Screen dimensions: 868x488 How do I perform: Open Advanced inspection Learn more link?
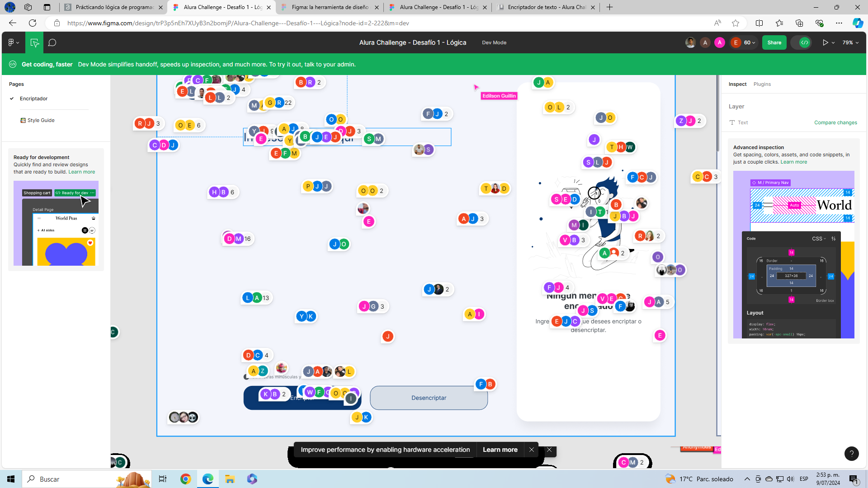(x=793, y=162)
